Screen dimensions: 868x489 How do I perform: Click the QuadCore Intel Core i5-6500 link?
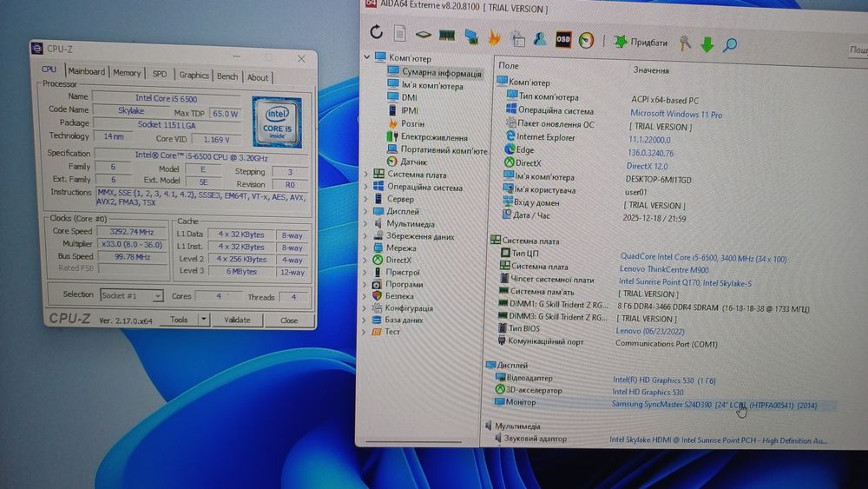703,257
